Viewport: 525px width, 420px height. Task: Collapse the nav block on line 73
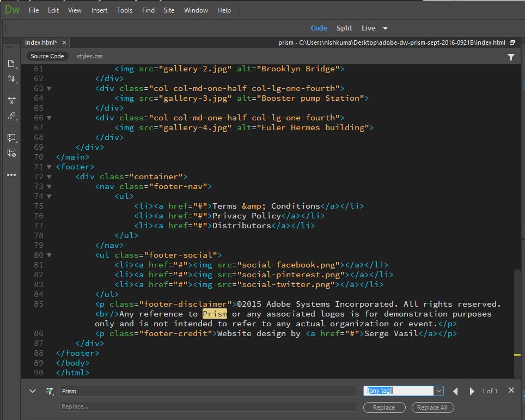[50, 186]
